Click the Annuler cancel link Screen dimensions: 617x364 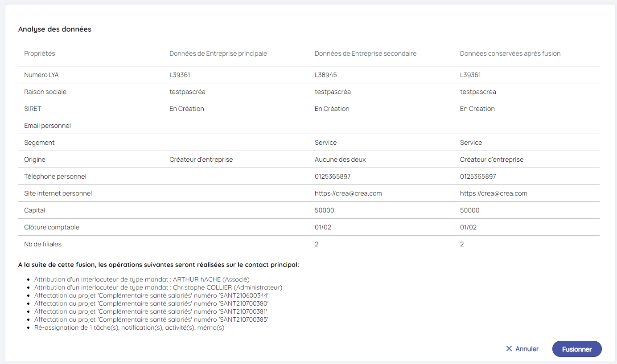point(527,349)
